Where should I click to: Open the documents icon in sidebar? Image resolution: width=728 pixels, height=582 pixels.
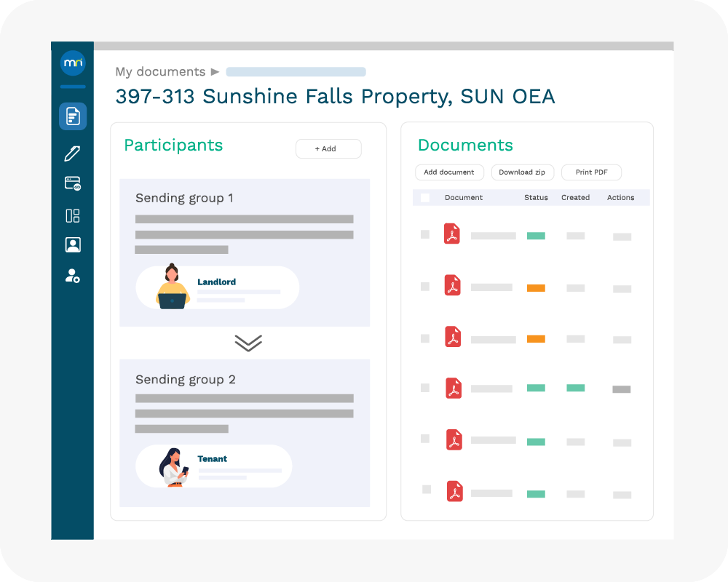coord(73,116)
